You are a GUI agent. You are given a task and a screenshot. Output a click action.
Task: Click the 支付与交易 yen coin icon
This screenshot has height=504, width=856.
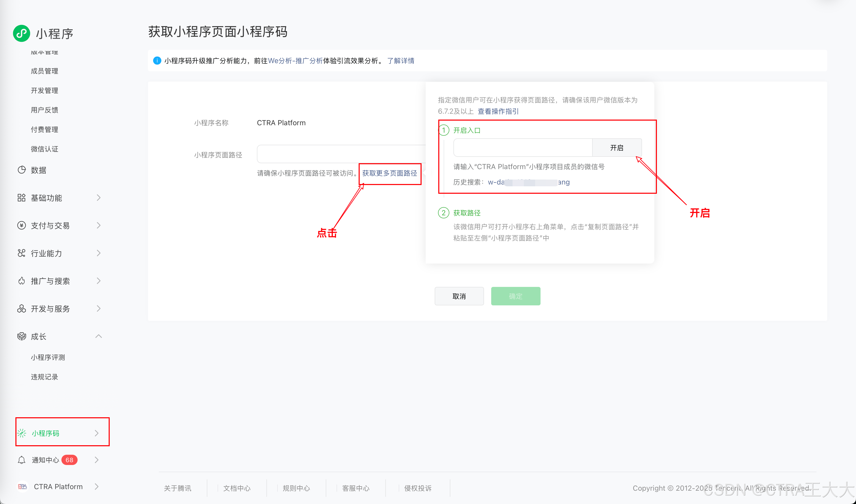tap(21, 226)
